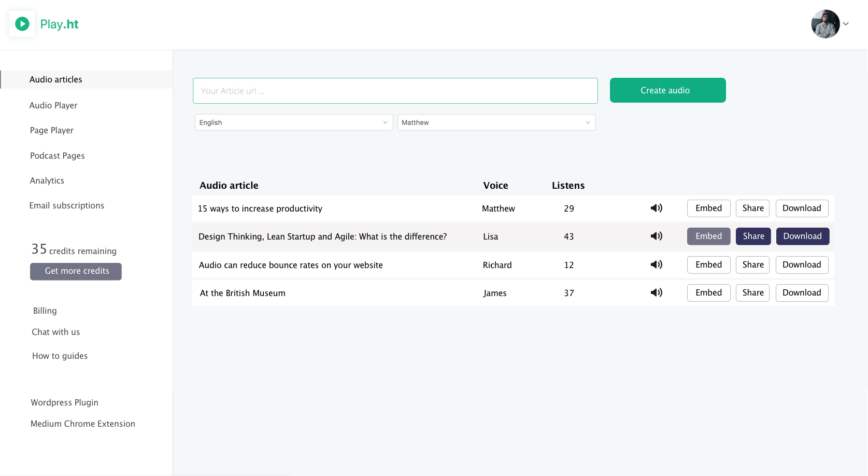Switch to Audio Player section

(53, 105)
